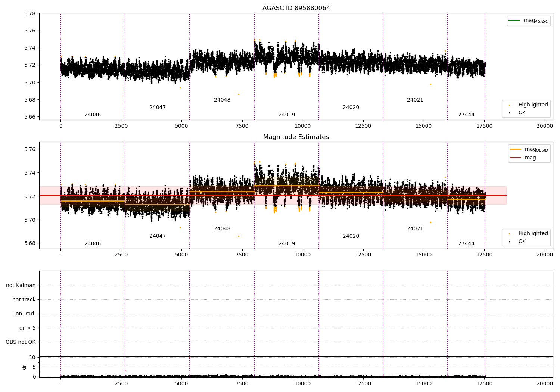The image size is (560, 392).
Task: Click OBSID label 24046 in AGASC ID plot
Action: tap(93, 115)
